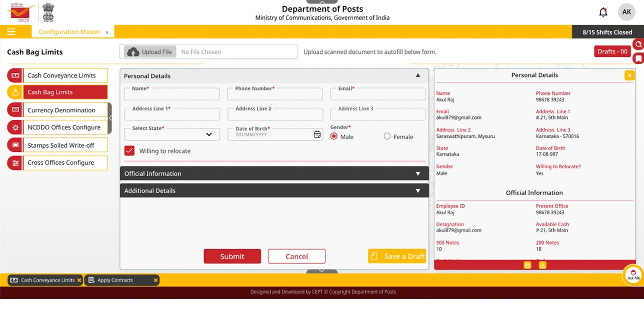644x324 pixels.
Task: Click the Name input field
Action: pos(171,95)
